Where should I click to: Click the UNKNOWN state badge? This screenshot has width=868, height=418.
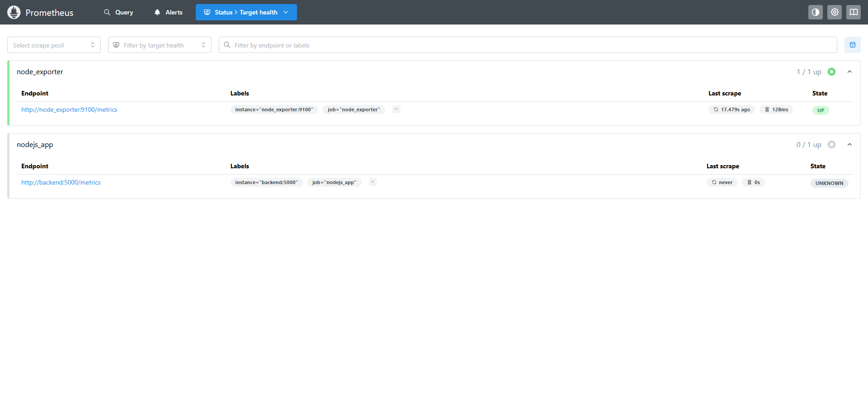click(x=830, y=183)
